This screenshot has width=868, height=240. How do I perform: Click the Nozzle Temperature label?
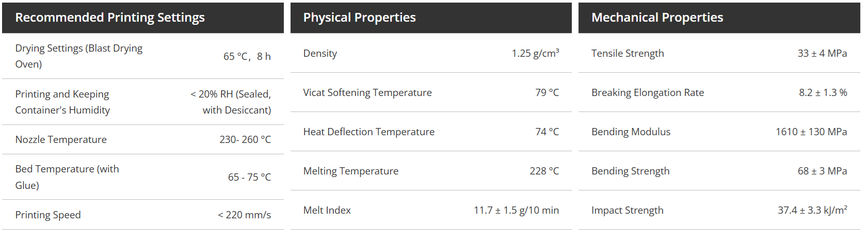[61, 140]
